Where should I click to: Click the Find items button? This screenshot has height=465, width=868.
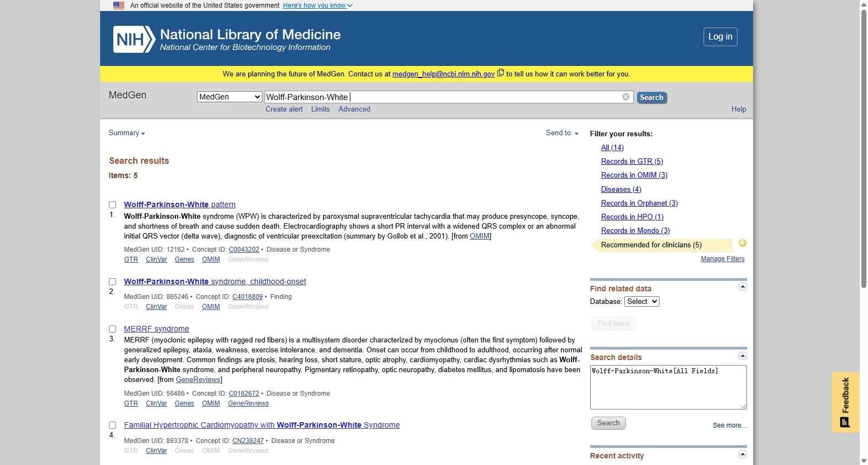click(x=614, y=324)
